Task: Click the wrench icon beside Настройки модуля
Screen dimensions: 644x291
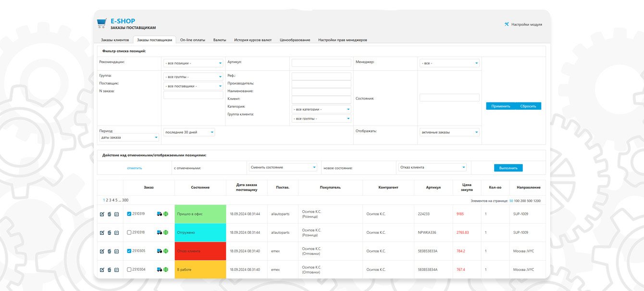Action: (x=507, y=24)
